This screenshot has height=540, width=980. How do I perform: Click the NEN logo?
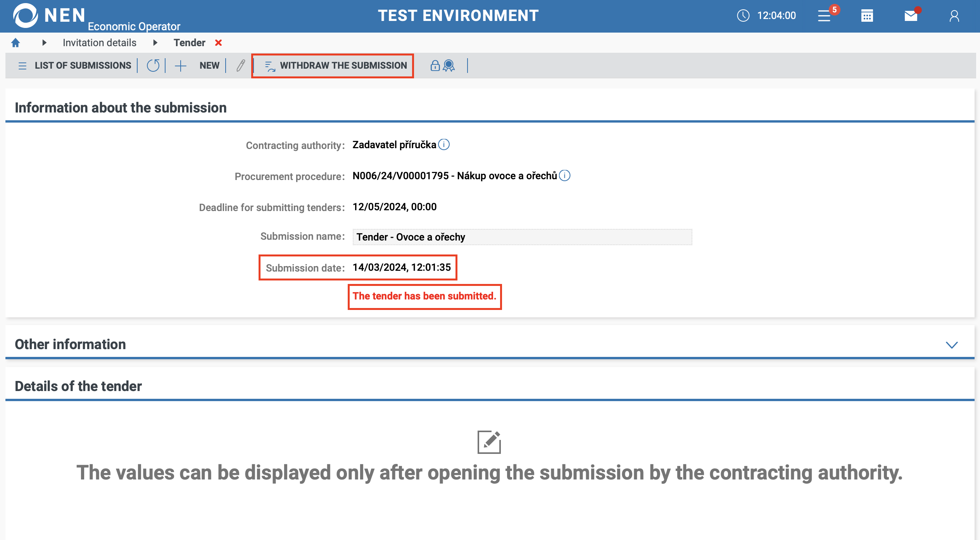[x=26, y=16]
